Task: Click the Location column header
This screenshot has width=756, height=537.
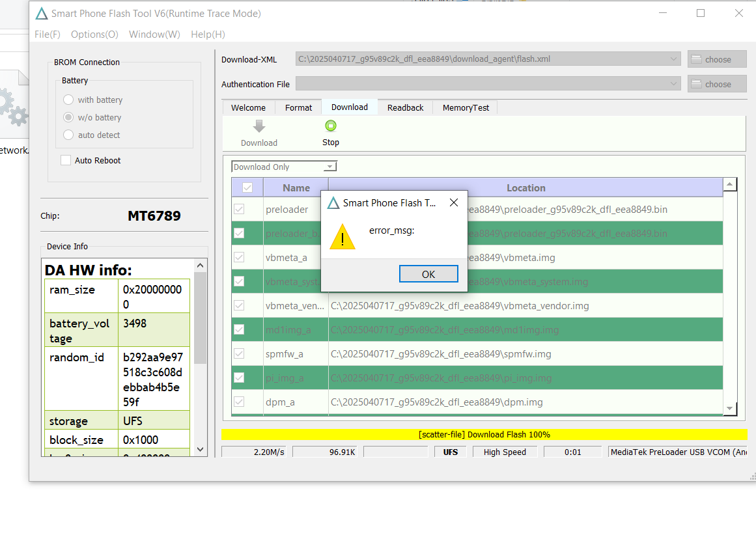Action: click(525, 187)
